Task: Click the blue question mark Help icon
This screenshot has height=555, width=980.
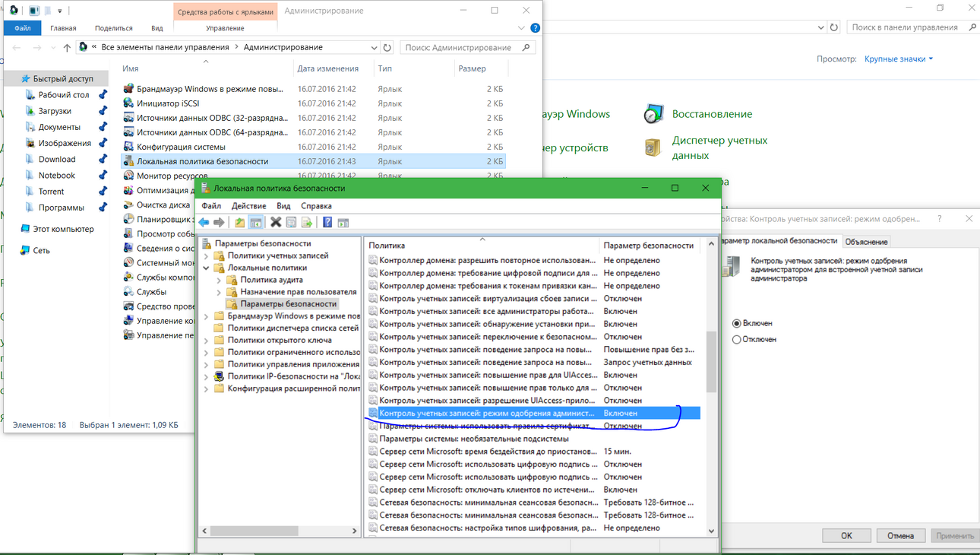Action: (327, 223)
